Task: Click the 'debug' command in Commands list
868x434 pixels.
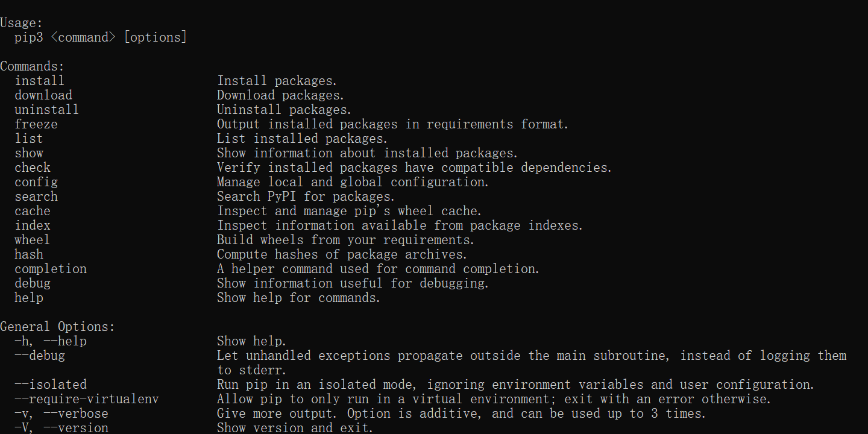Action: coord(33,283)
